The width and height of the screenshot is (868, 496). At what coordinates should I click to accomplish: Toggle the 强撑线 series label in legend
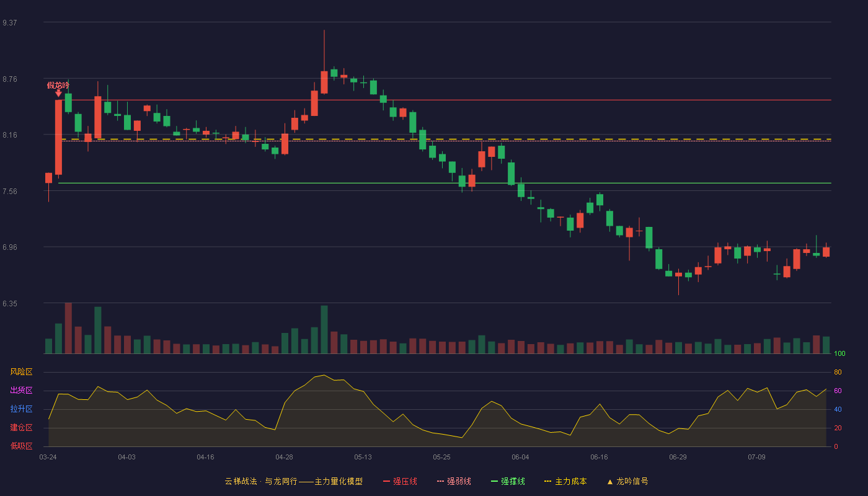[x=513, y=481]
